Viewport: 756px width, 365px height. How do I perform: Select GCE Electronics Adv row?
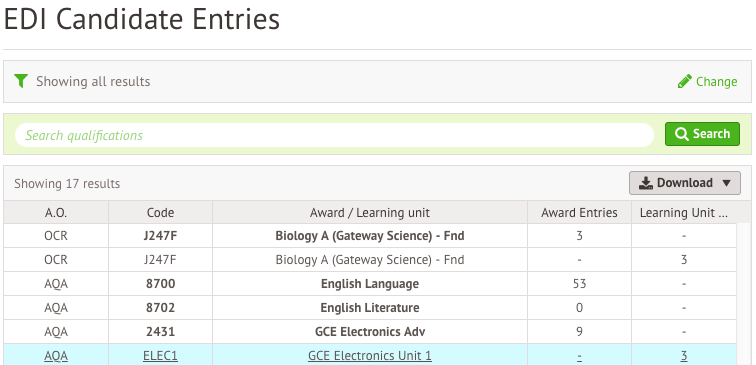point(370,332)
